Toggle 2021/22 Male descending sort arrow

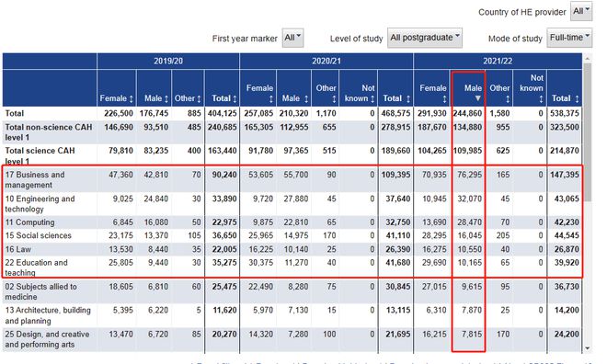coord(478,98)
